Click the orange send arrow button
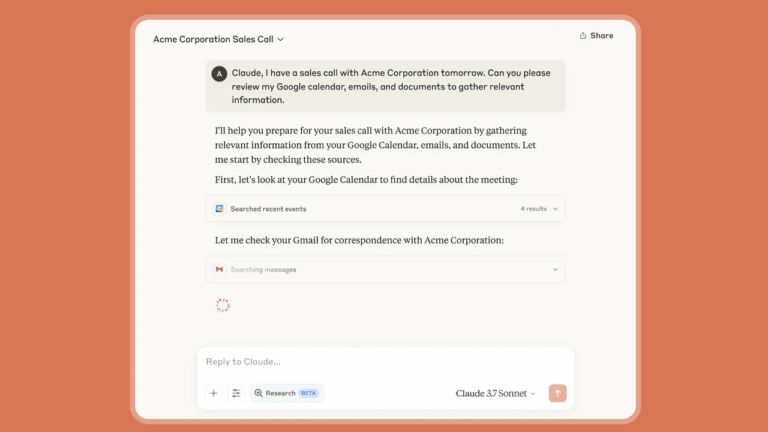The image size is (768, 432). [x=557, y=393]
